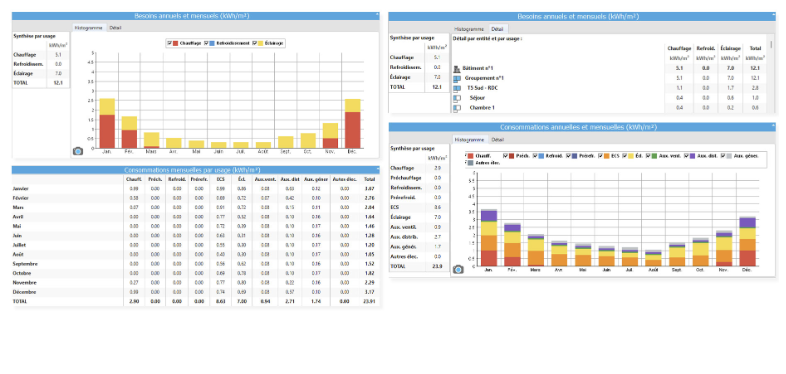Uncheck the Refroidissement legend checkbox
The image size is (786, 374).
(207, 44)
